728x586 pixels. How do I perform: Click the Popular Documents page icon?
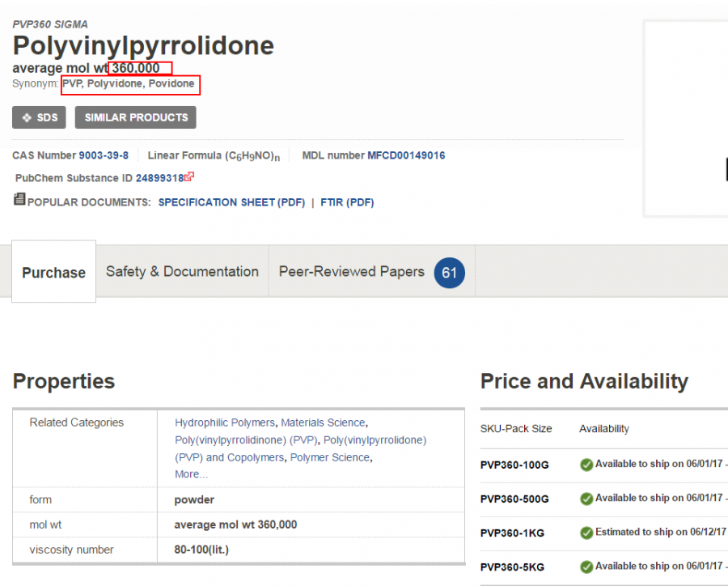(19, 199)
